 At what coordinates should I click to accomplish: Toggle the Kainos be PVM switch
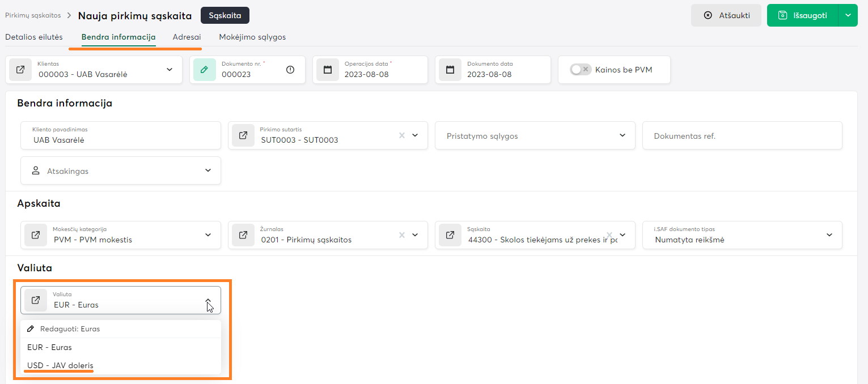tap(581, 70)
